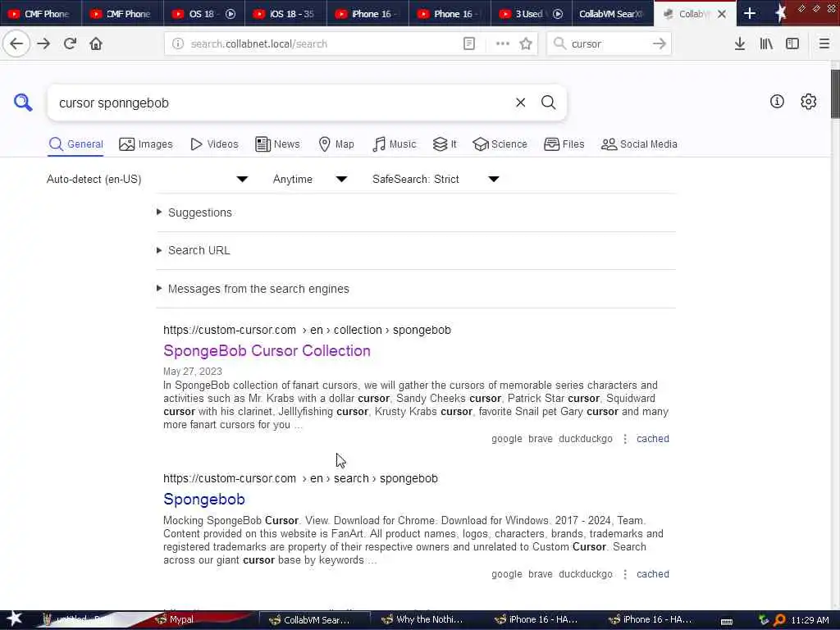Click the toolbar search box with cursor
840x630 pixels.
tap(609, 43)
